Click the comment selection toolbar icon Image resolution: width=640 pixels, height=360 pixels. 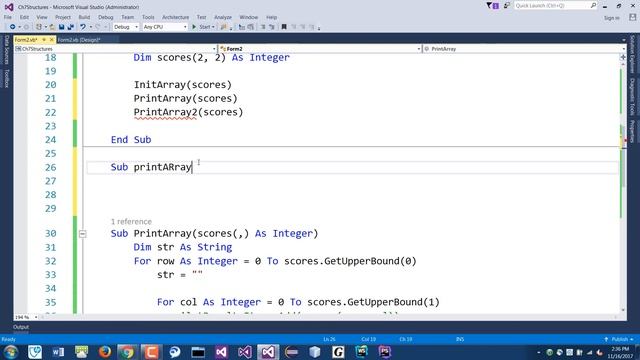click(263, 27)
